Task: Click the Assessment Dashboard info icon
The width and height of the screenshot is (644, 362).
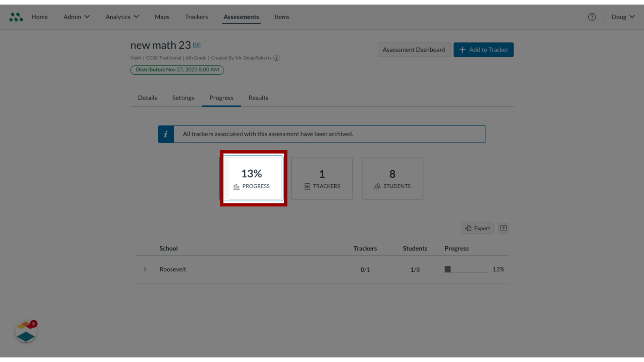Action: coord(276,58)
